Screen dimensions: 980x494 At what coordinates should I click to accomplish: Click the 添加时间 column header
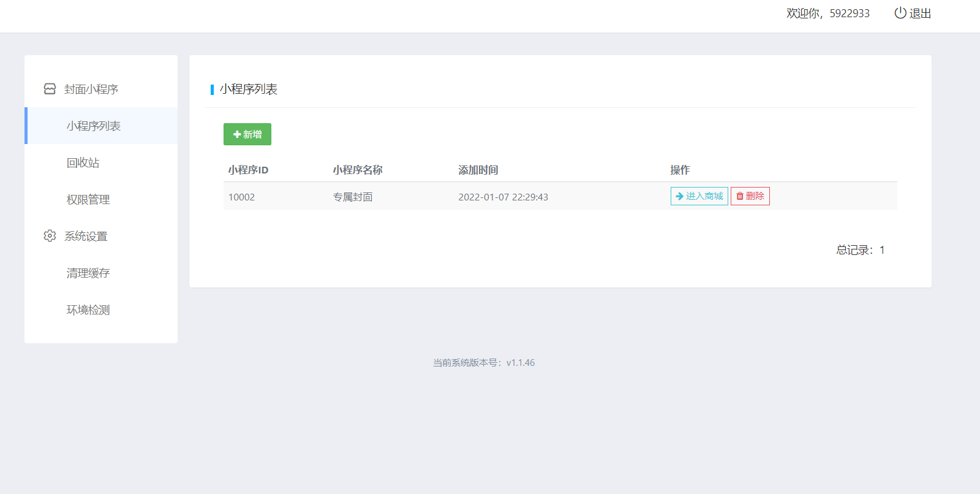(478, 170)
